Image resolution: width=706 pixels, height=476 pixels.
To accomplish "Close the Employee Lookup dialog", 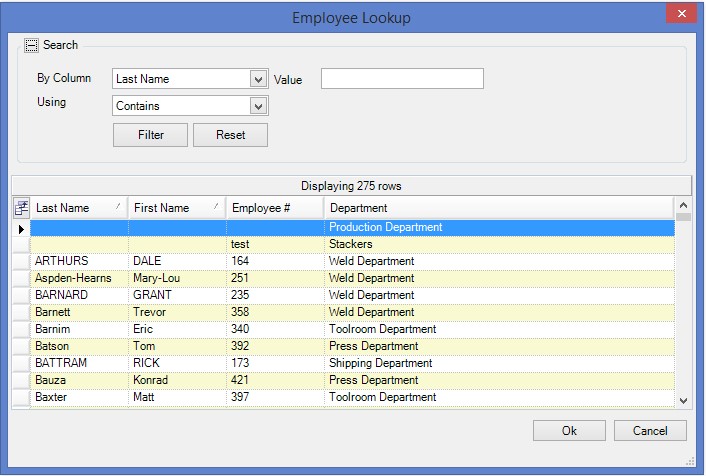I will pyautogui.click(x=682, y=14).
